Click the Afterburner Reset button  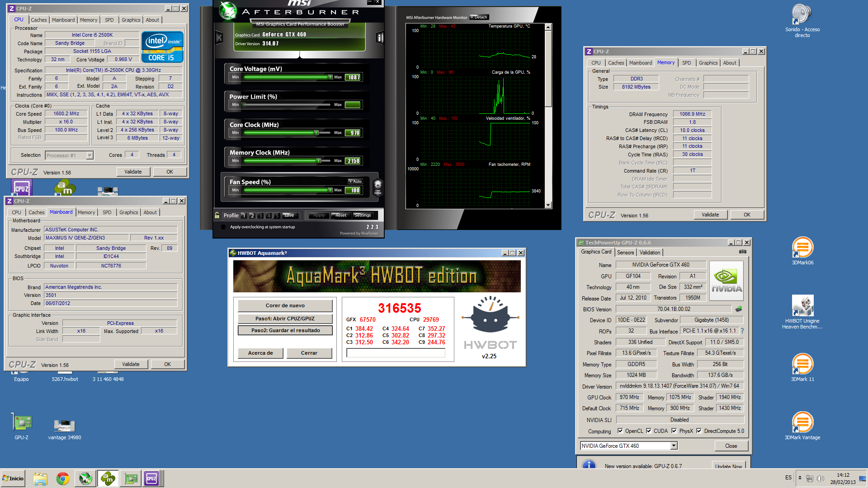coord(341,216)
